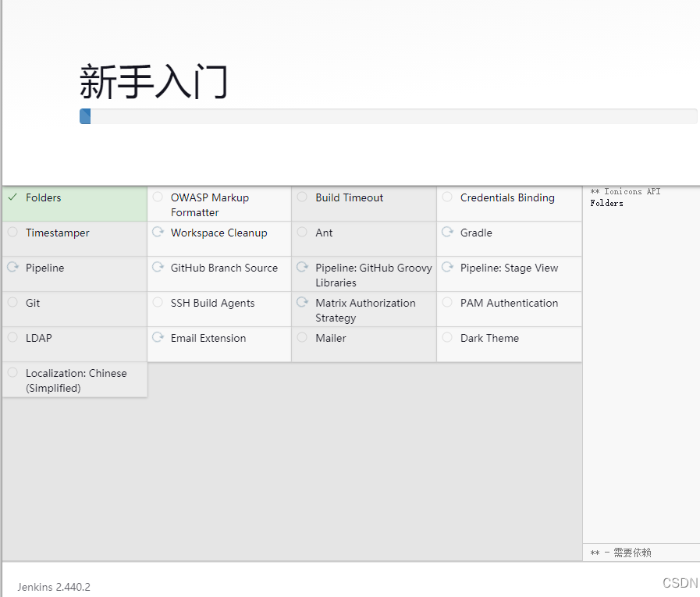Viewport: 700px width, 597px height.
Task: Select the Workspace Cleanup label
Action: point(219,233)
